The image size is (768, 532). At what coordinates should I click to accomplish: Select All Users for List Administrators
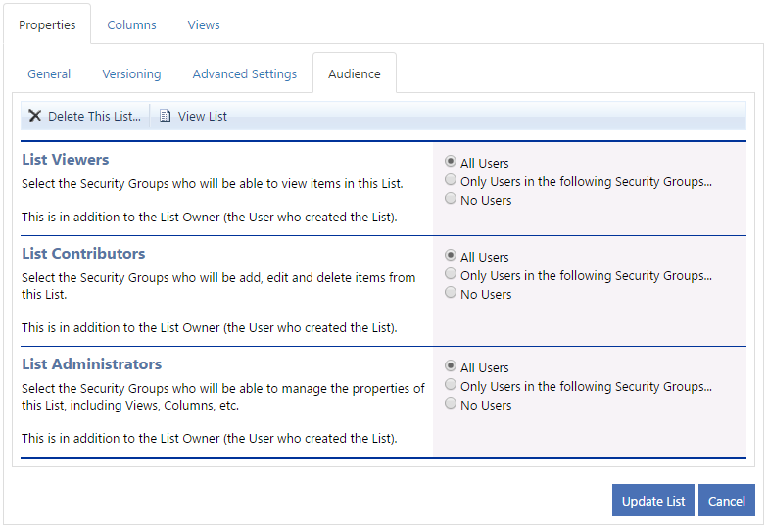tap(451, 366)
